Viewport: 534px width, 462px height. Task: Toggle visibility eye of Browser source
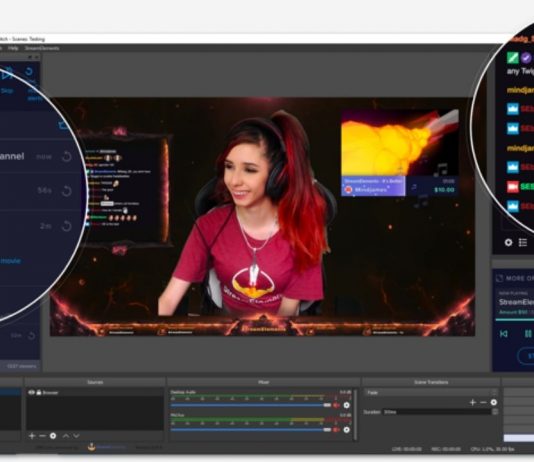31,393
